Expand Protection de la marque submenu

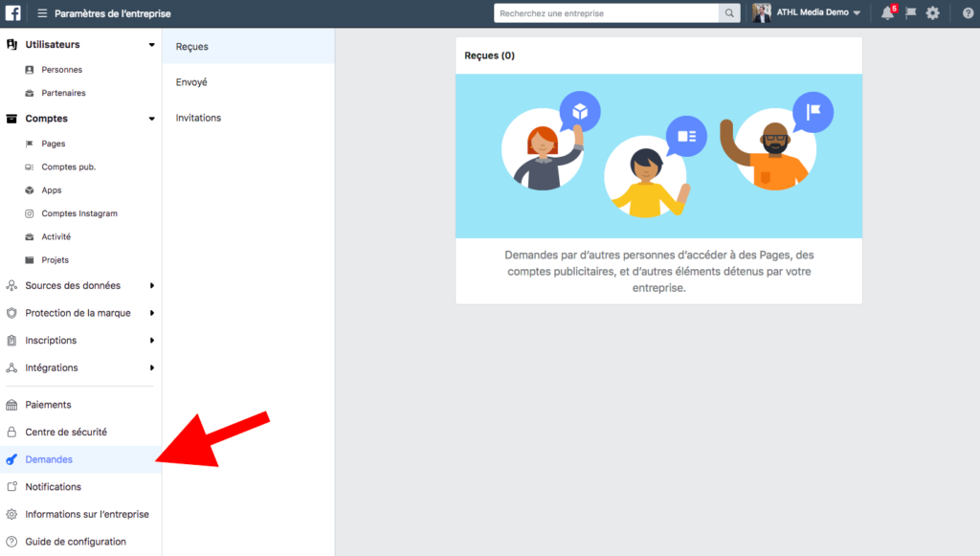[x=151, y=313]
